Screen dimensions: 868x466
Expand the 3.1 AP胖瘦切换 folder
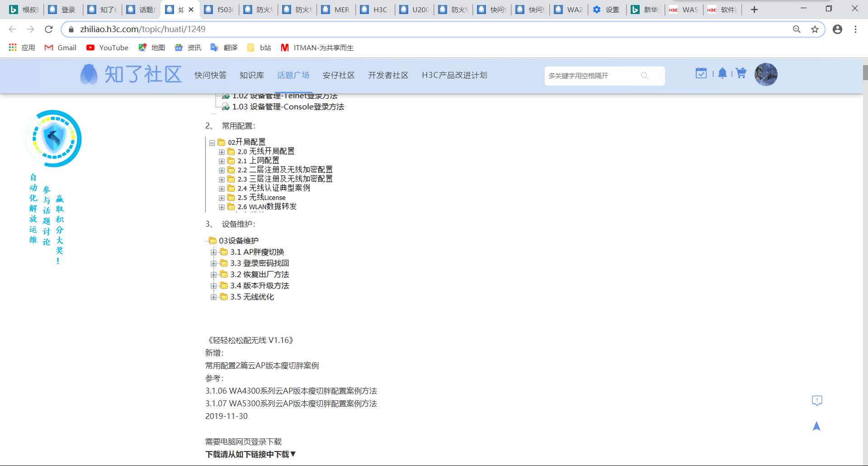coord(213,252)
